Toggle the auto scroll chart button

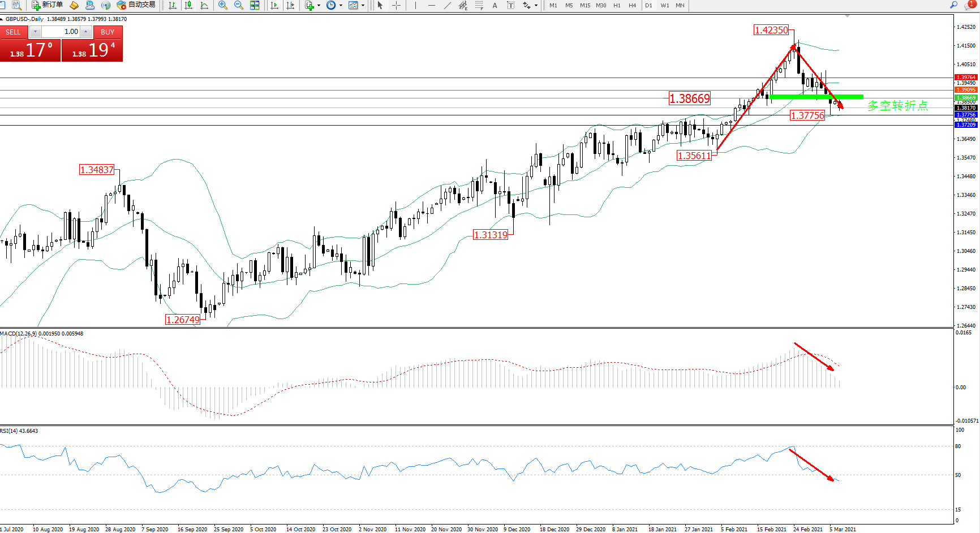click(x=274, y=5)
